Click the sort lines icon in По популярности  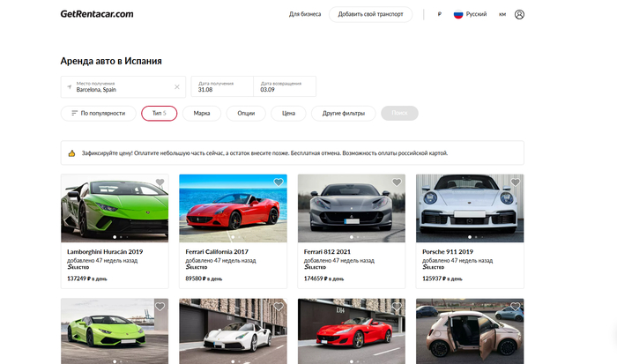pyautogui.click(x=74, y=114)
